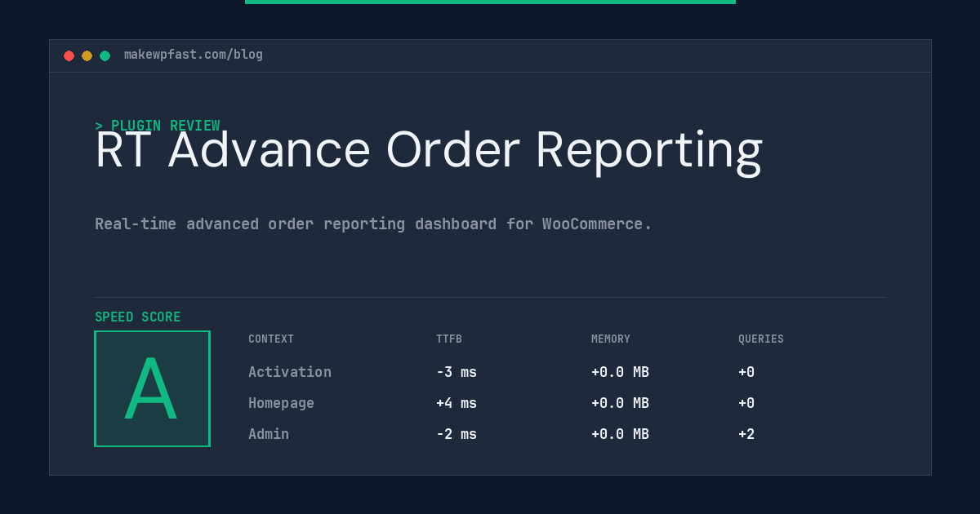Click the '> PLUGIN REVIEW' label
This screenshot has height=514, width=980.
(158, 126)
